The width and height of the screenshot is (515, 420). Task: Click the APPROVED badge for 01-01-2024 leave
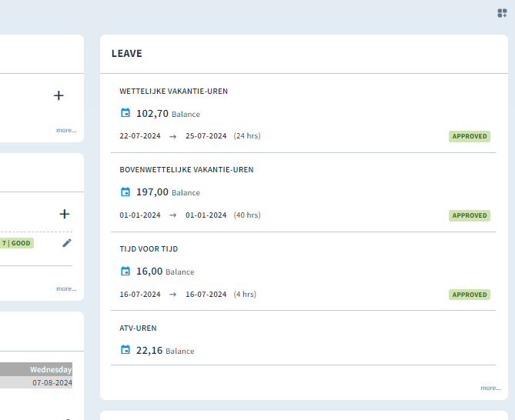[470, 215]
